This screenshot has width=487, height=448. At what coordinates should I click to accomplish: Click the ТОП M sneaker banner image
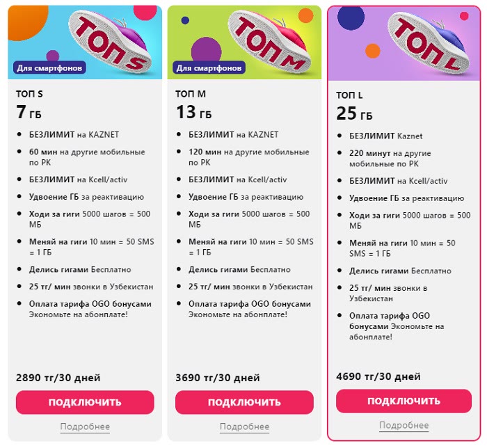pyautogui.click(x=244, y=42)
